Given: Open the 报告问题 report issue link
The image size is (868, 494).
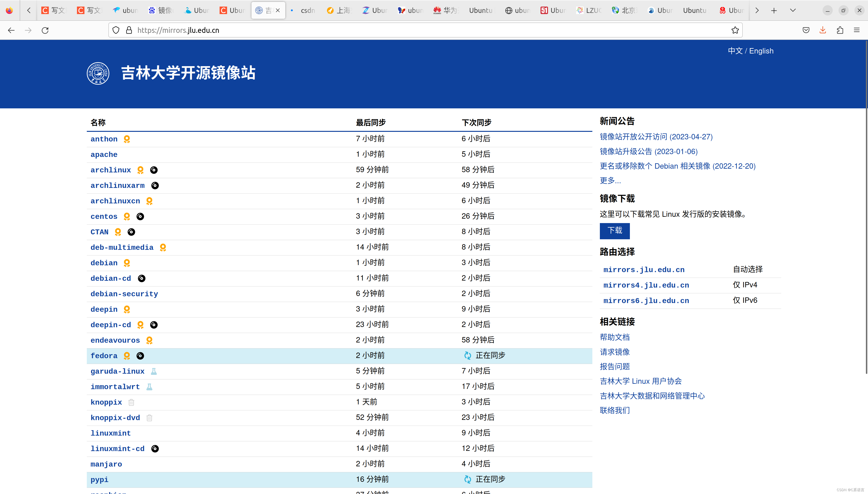Looking at the screenshot, I should coord(615,366).
